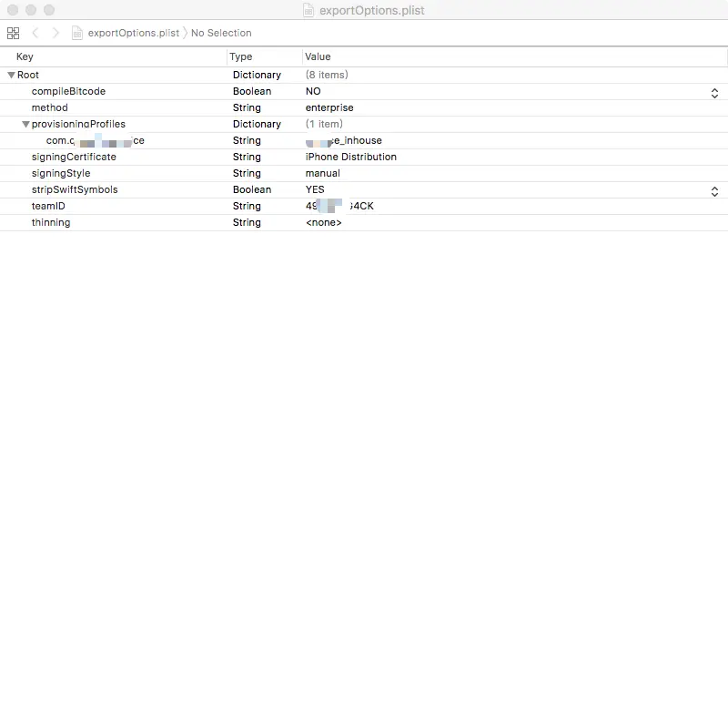Viewport: 728px width, 703px height.
Task: Click String type of teamID row
Action: point(247,206)
